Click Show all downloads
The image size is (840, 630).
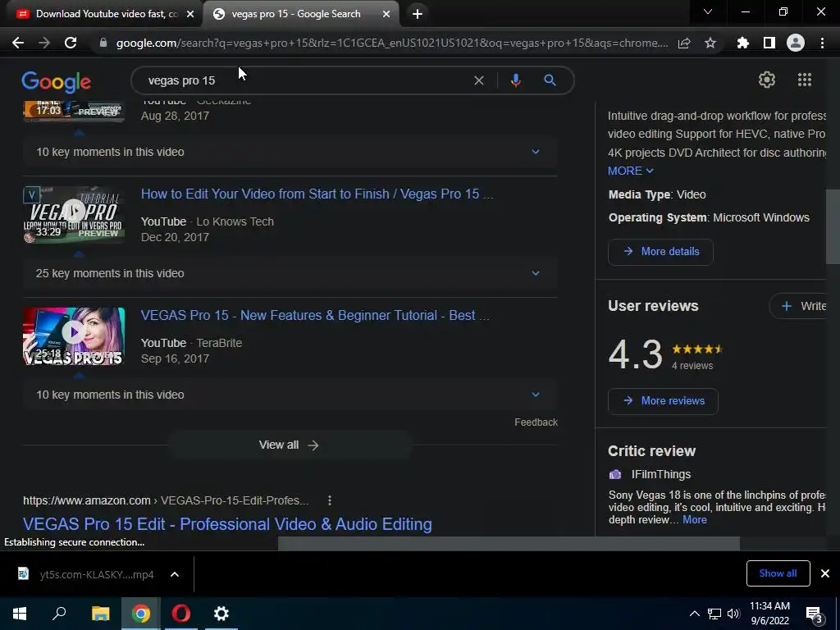coord(778,573)
